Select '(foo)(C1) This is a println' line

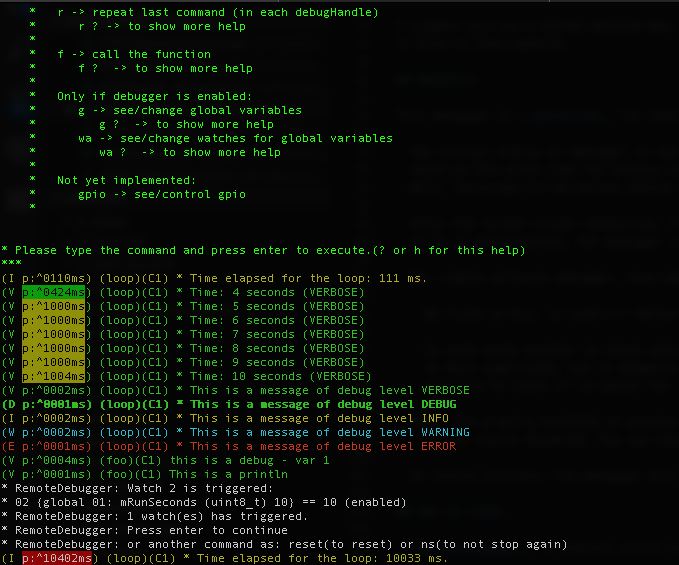145,475
